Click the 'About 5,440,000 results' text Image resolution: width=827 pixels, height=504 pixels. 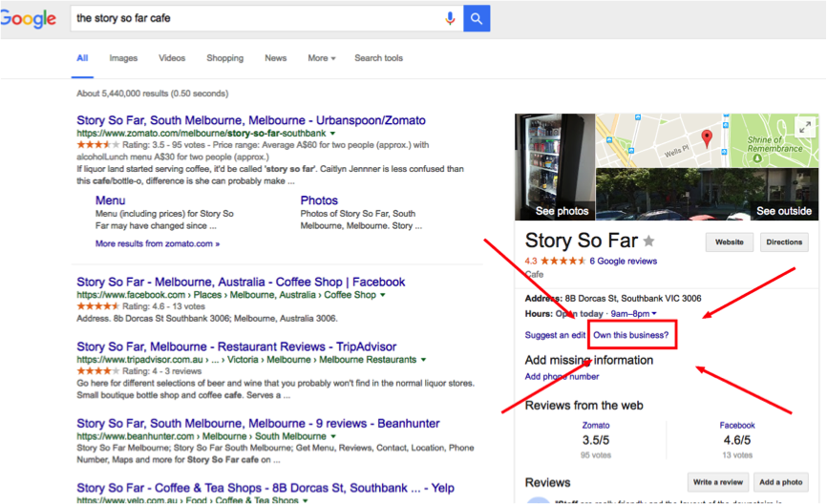click(x=153, y=94)
